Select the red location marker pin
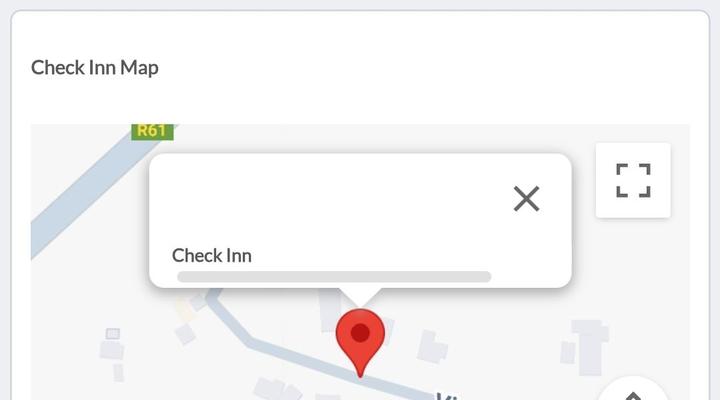Screen dimensions: 720x400 coord(360,343)
